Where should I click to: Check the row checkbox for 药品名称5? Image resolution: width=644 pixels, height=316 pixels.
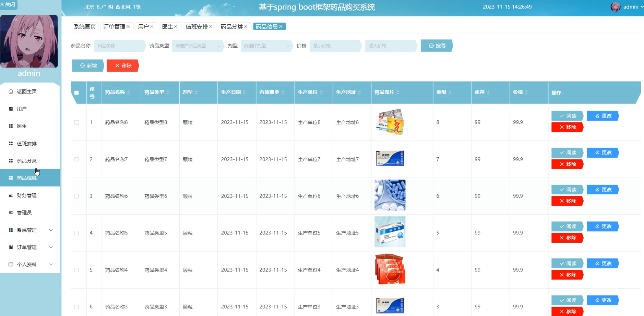tap(76, 233)
